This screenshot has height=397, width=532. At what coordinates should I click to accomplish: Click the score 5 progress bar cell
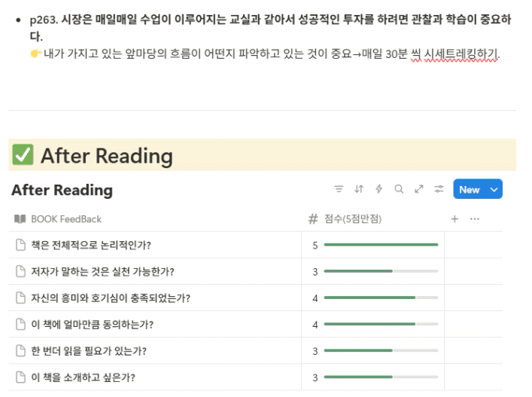pos(373,245)
